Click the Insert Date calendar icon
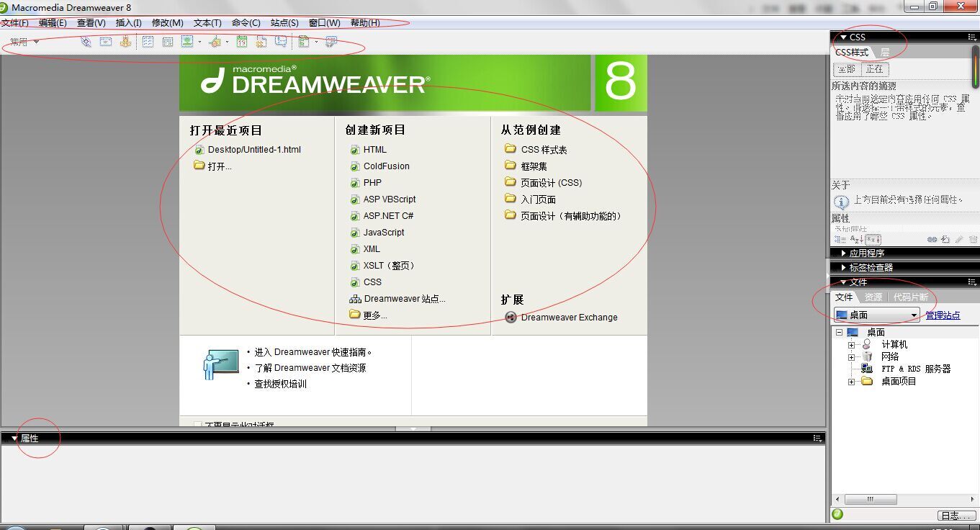The height and width of the screenshot is (530, 980). tap(242, 42)
